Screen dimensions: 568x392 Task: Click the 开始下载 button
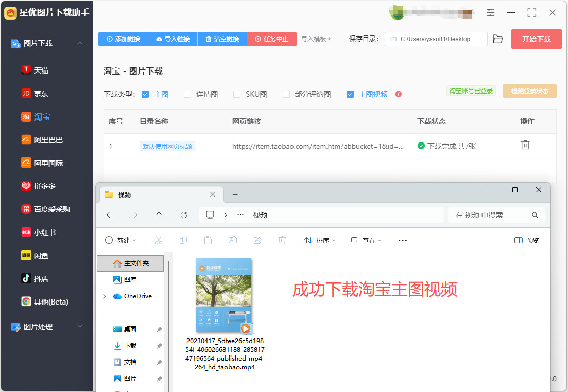[x=536, y=39]
